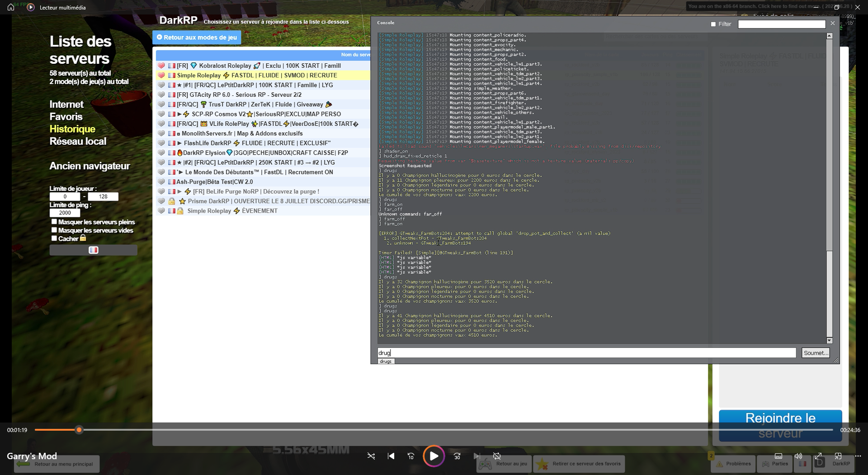Click the ping limit field 2000
The image size is (868, 475).
65,213
